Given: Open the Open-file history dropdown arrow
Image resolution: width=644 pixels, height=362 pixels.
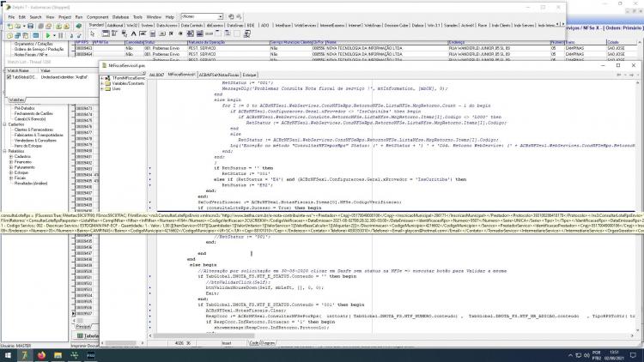Looking at the screenshot, I should pyautogui.click(x=23, y=26).
